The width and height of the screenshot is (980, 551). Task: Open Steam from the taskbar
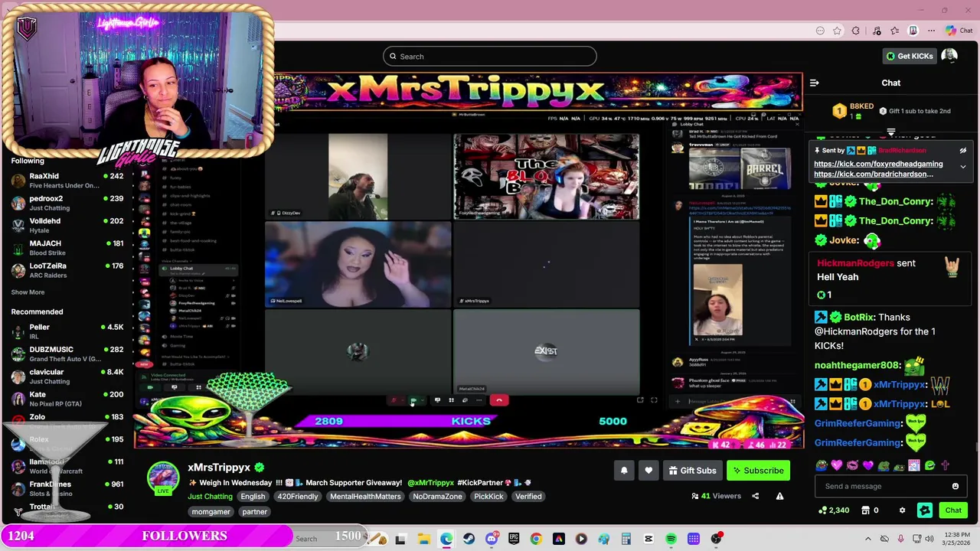coord(469,540)
